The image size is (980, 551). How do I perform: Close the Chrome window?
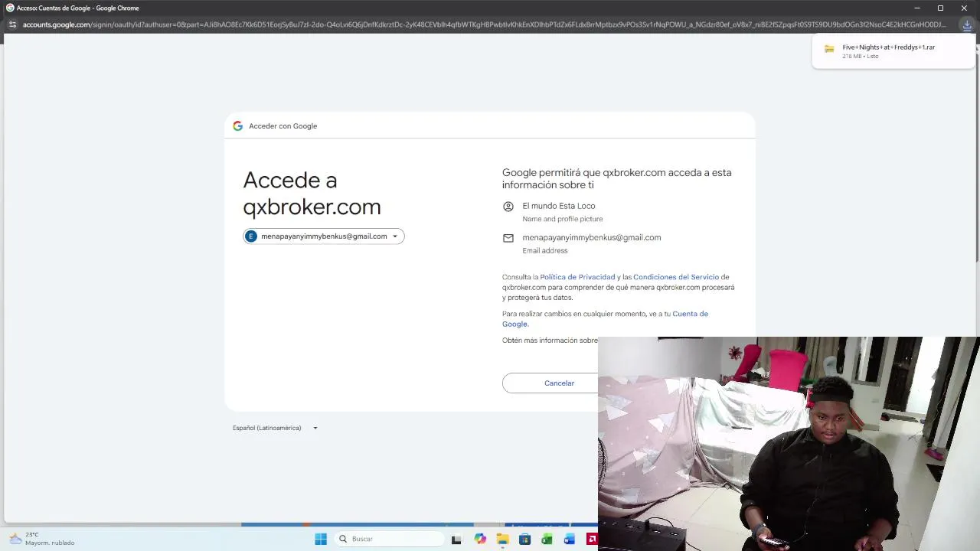[x=964, y=8]
